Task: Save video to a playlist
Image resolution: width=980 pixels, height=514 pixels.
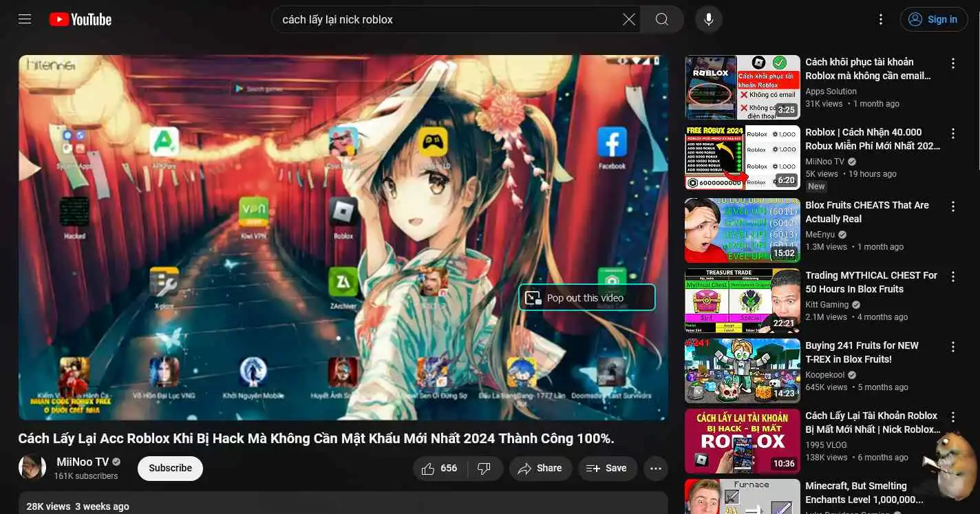Action: [607, 468]
